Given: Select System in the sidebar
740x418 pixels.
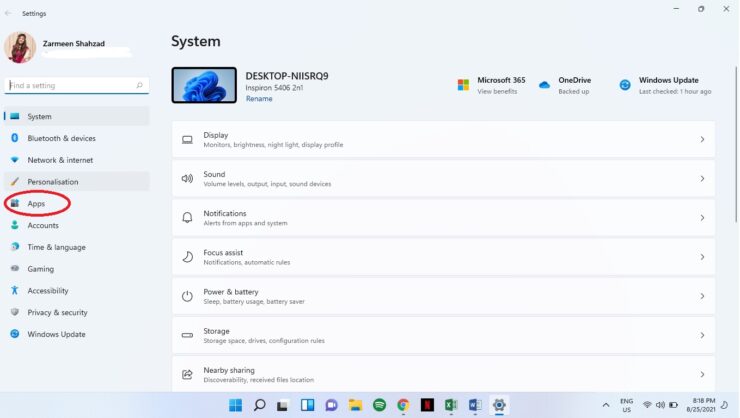Looking at the screenshot, I should [77, 116].
